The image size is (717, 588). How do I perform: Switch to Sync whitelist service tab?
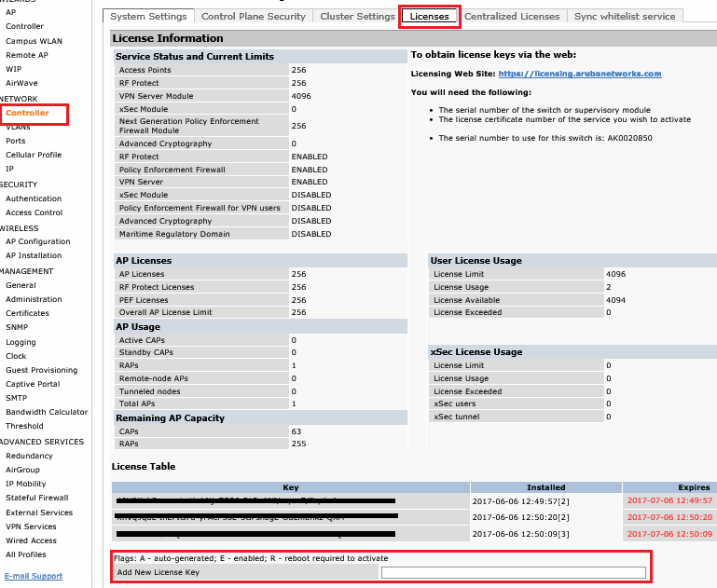point(625,17)
